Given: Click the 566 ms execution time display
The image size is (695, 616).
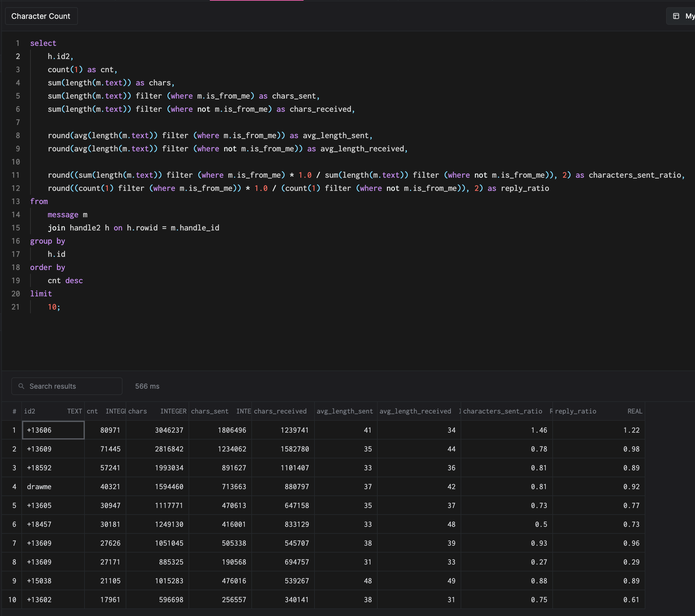Looking at the screenshot, I should click(148, 386).
